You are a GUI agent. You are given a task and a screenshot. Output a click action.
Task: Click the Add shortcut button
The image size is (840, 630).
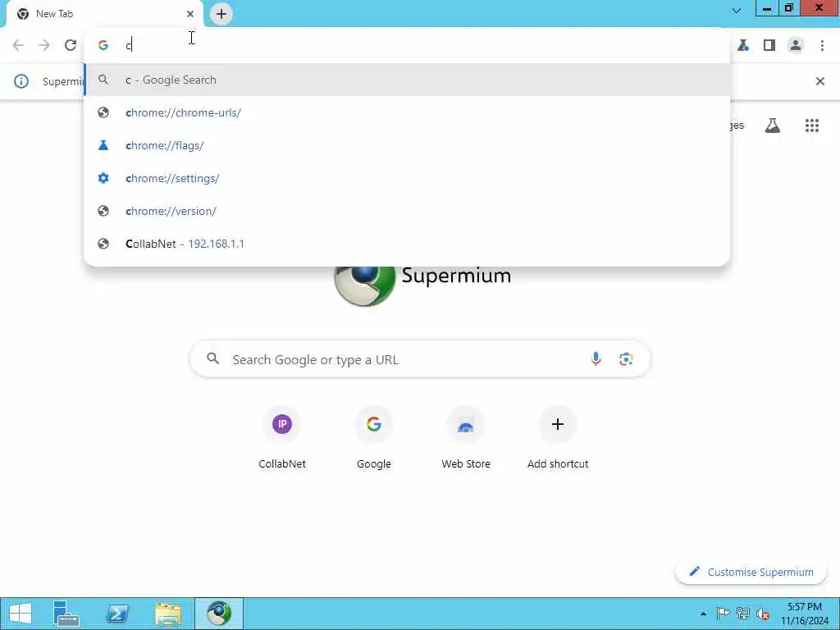click(558, 437)
